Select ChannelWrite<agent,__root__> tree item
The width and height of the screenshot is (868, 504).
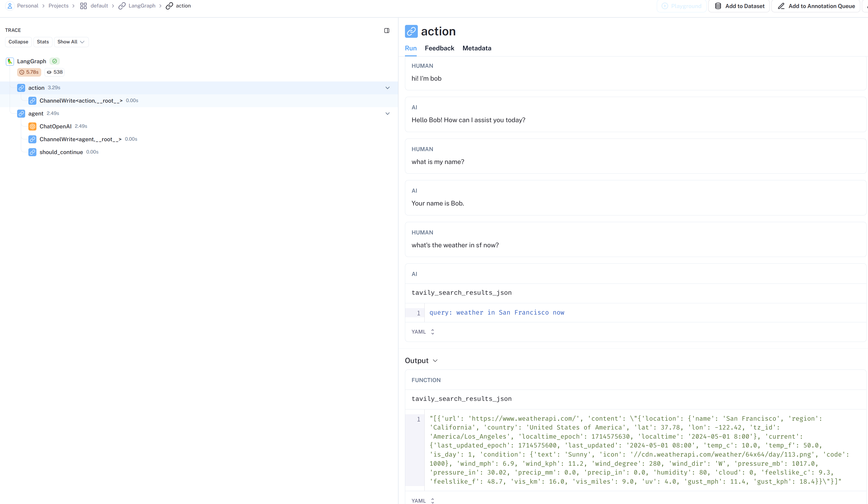[80, 139]
